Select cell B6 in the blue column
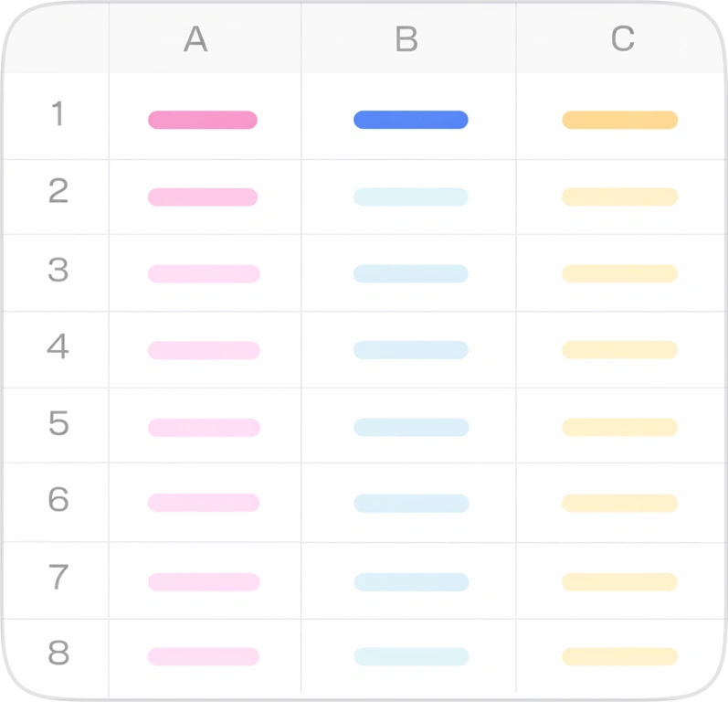The width and height of the screenshot is (728, 702). (x=411, y=503)
